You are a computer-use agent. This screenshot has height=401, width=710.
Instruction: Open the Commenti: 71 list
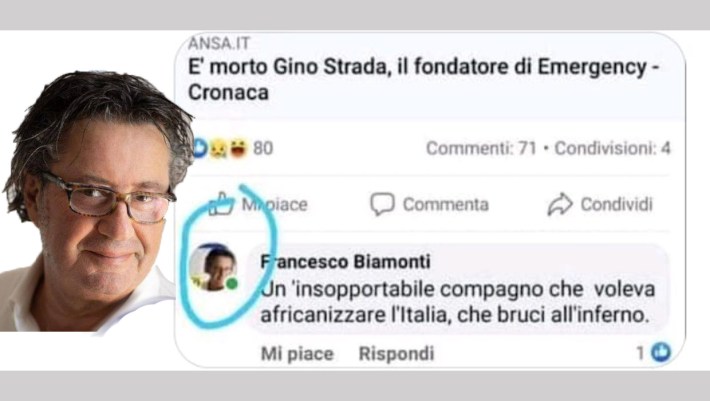481,148
